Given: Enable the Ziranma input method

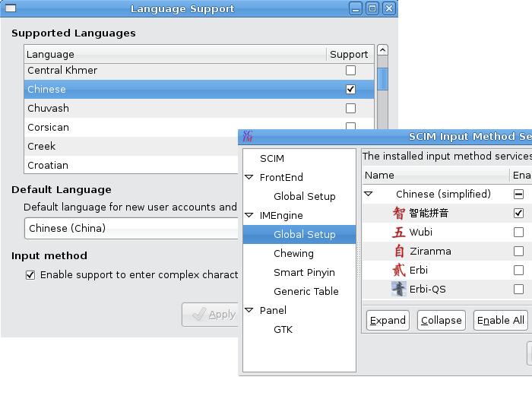Looking at the screenshot, I should tap(518, 251).
